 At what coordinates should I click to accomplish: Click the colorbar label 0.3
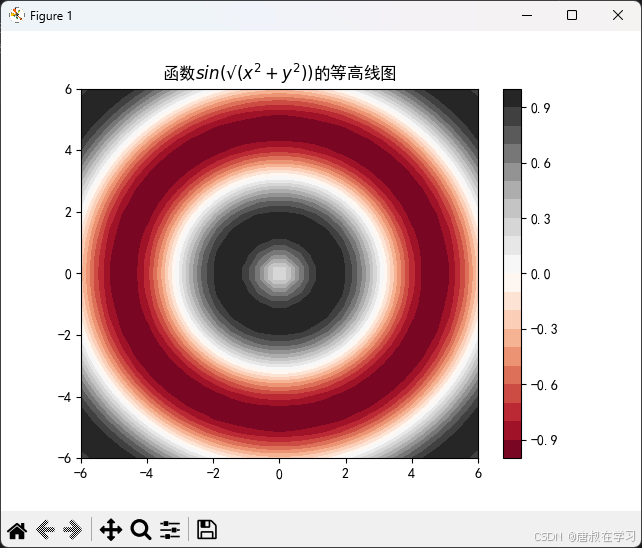point(540,219)
